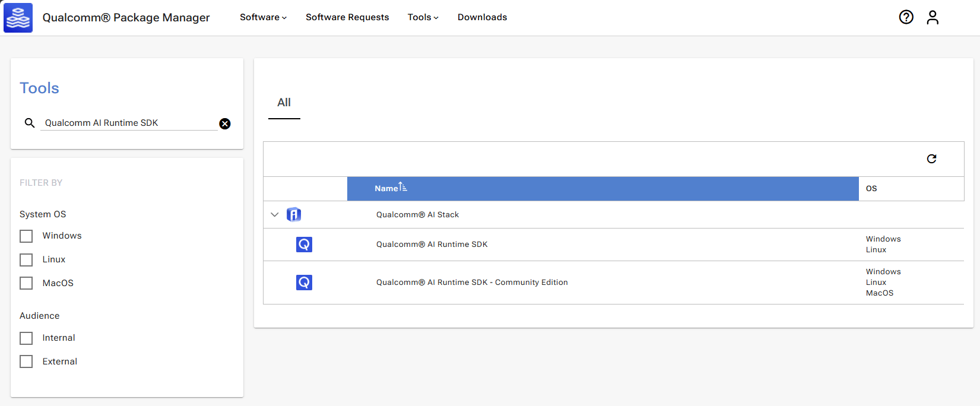Click the Name column header
The height and width of the screenshot is (406, 980).
tap(602, 188)
